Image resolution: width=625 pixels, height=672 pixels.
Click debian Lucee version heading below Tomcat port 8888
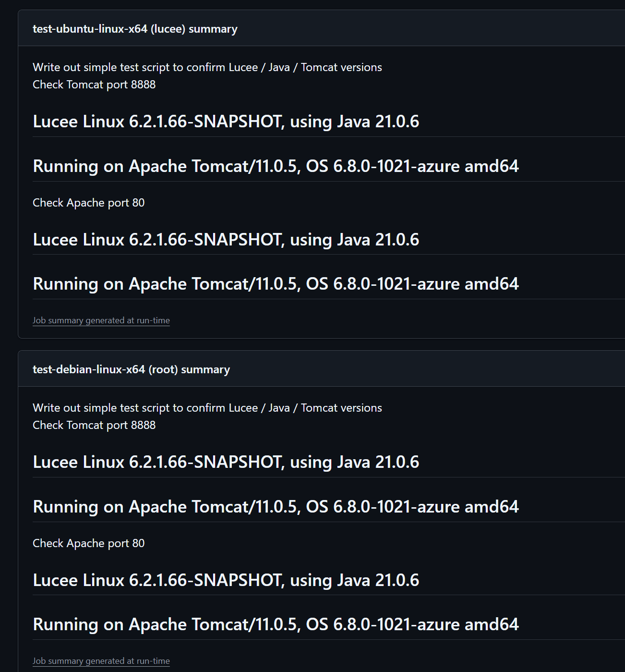pos(226,462)
